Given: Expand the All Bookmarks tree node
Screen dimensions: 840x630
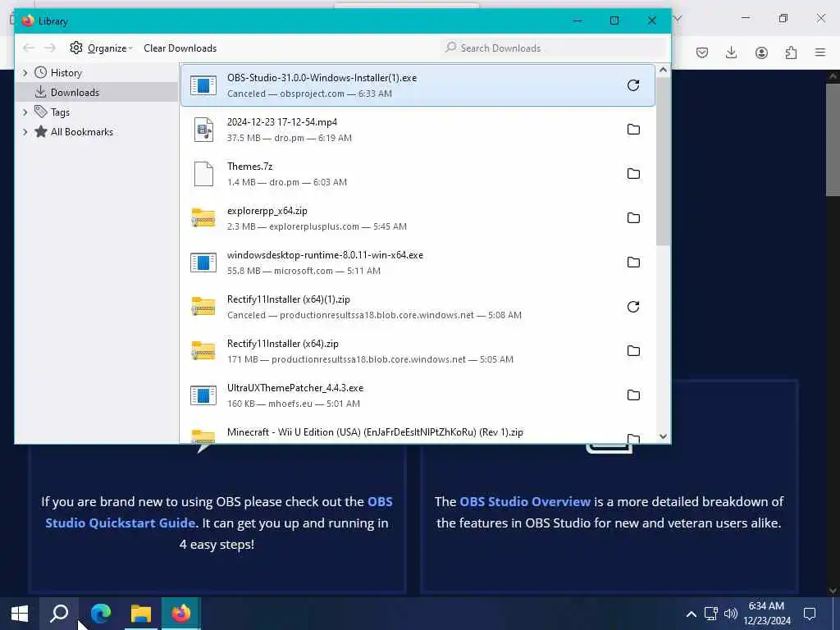Looking at the screenshot, I should (x=25, y=132).
